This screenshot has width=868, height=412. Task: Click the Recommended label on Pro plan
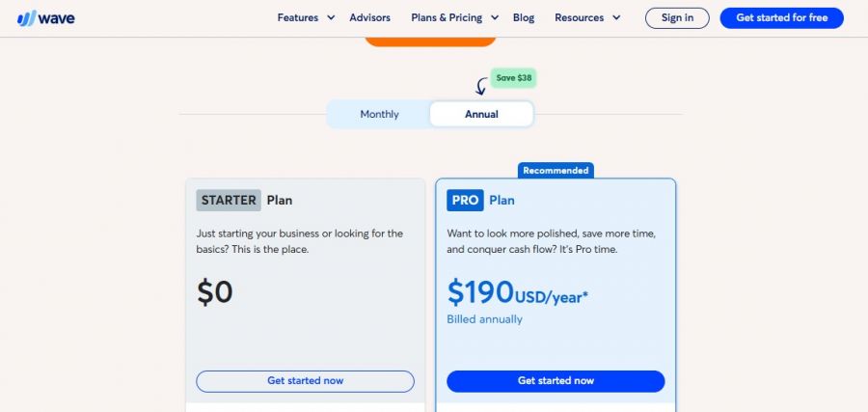tap(556, 171)
